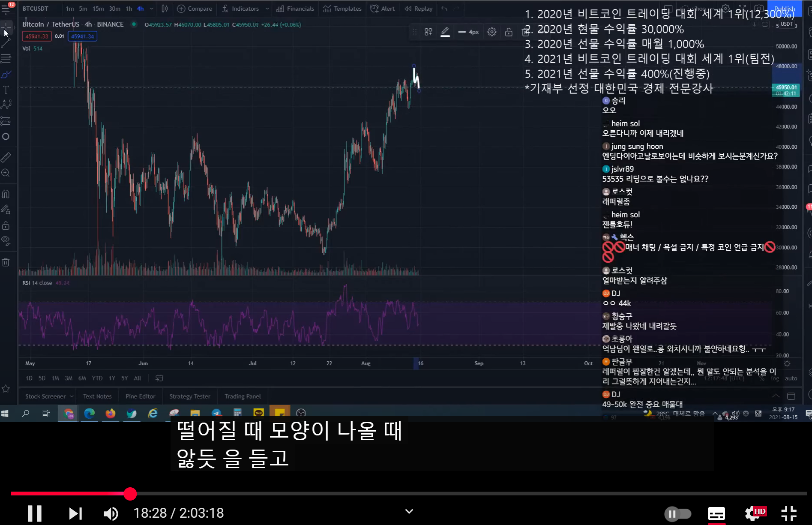
Task: Open KakaoTalk from the taskbar
Action: pos(259,413)
